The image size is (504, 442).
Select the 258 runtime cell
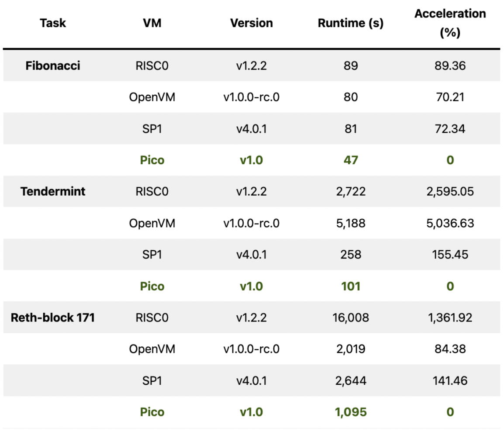pos(350,255)
